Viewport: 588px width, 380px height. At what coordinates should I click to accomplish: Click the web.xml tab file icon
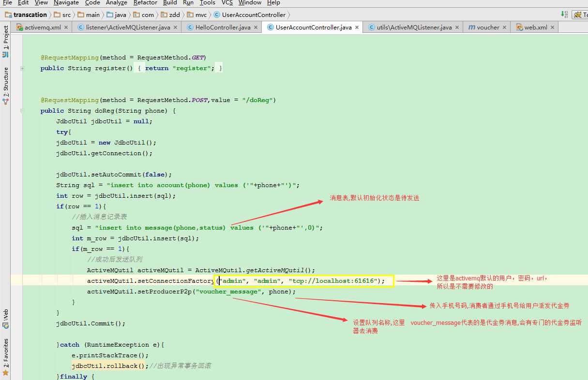[520, 27]
